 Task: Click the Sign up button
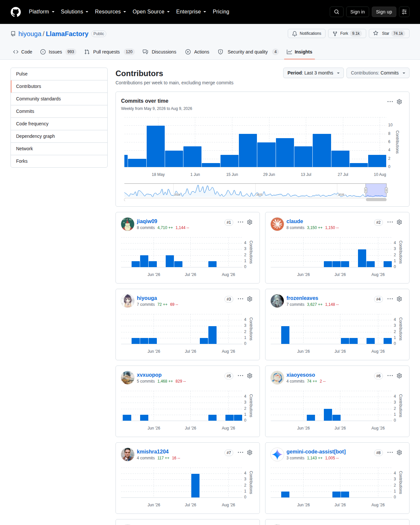pos(384,12)
